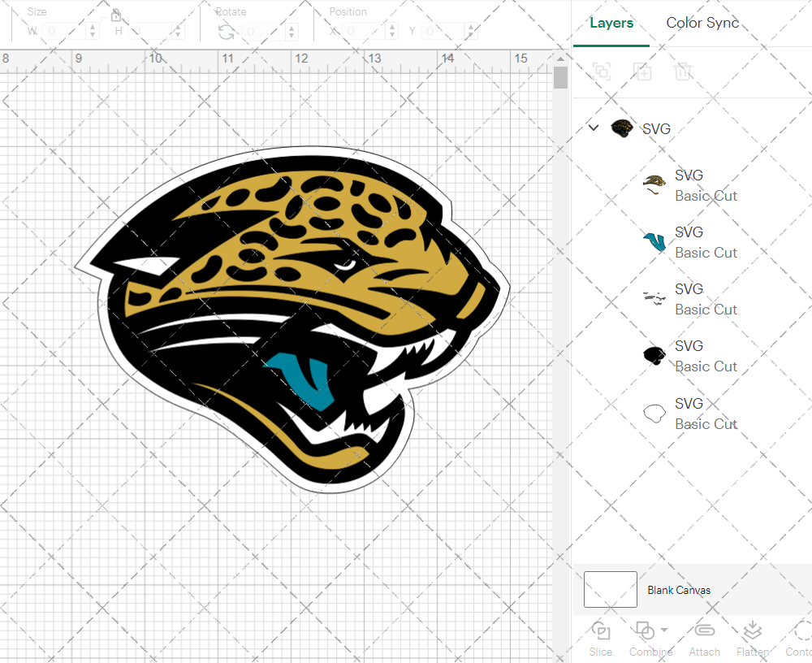
Task: Click the rotate stepper arrows
Action: click(292, 32)
